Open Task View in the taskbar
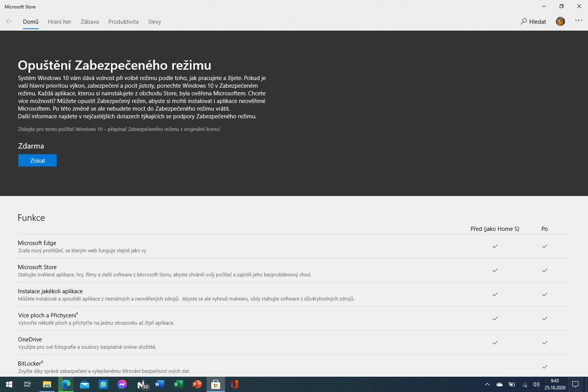Screen dimensions: 588x392 click(28, 384)
